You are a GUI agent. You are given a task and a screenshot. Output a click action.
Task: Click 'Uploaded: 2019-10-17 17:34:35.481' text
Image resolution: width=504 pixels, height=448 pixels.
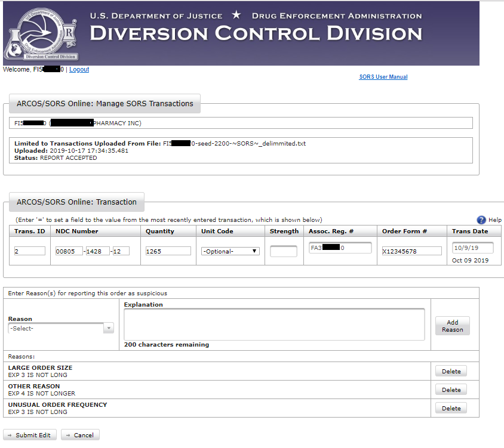coord(71,150)
